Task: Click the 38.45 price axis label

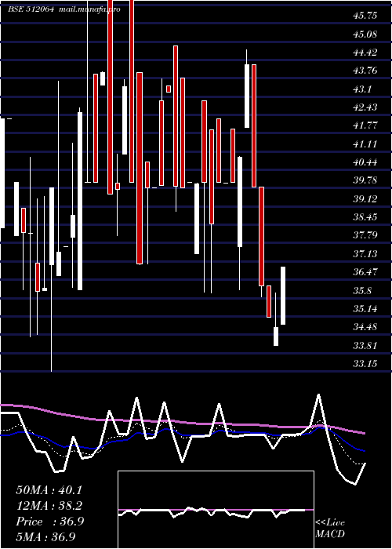Action: (365, 217)
